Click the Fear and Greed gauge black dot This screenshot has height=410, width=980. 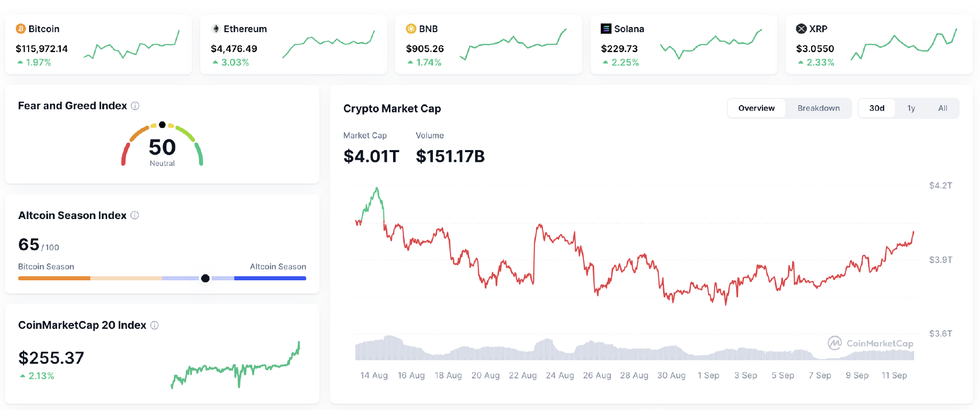tap(162, 125)
